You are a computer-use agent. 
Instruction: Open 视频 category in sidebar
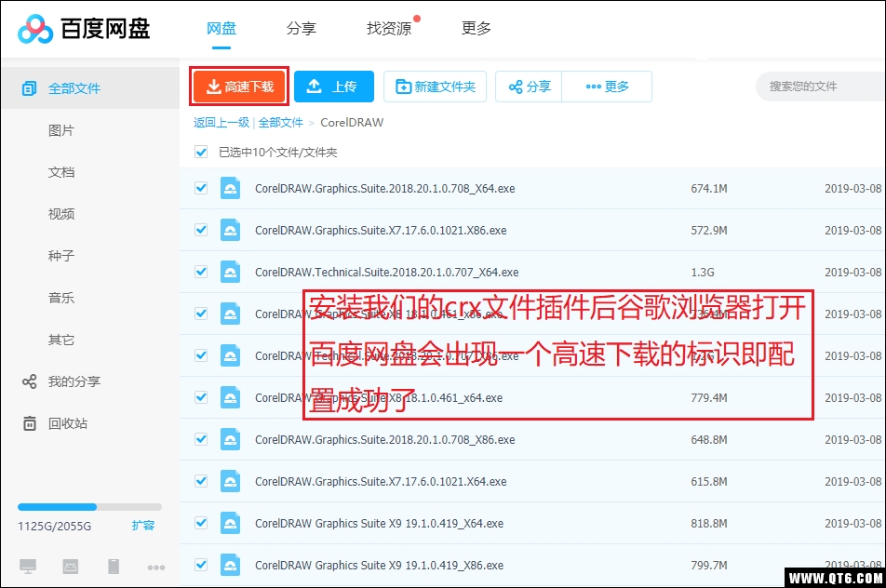coord(61,214)
